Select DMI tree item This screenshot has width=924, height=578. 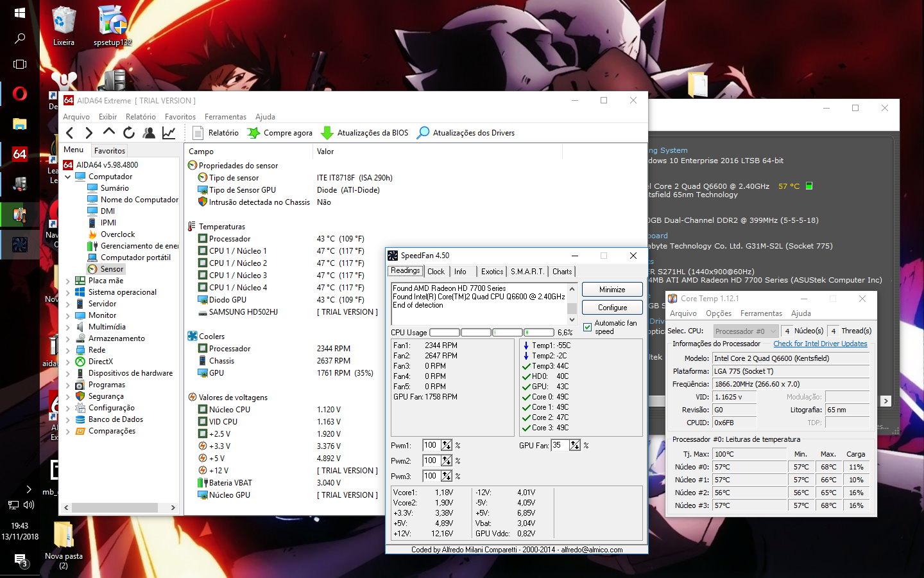107,211
